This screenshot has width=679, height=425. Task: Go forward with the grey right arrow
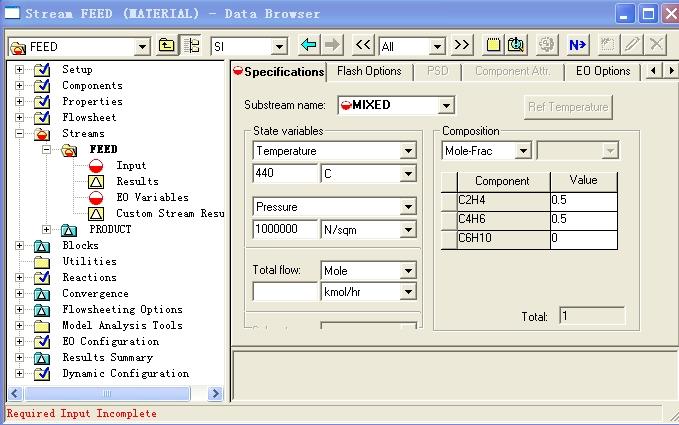point(332,45)
